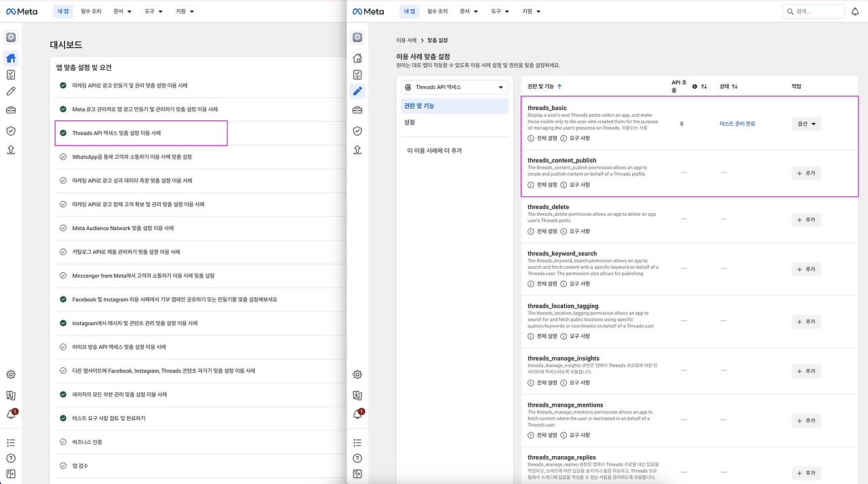Open 요구 사항 under threads_content_publish
The image size is (868, 484).
(x=576, y=185)
